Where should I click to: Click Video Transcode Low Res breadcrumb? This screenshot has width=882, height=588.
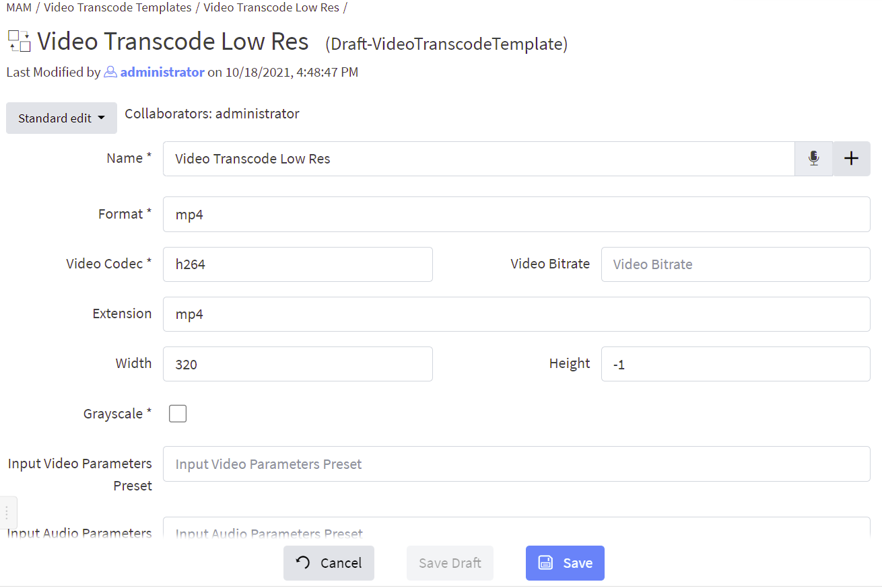click(x=271, y=8)
